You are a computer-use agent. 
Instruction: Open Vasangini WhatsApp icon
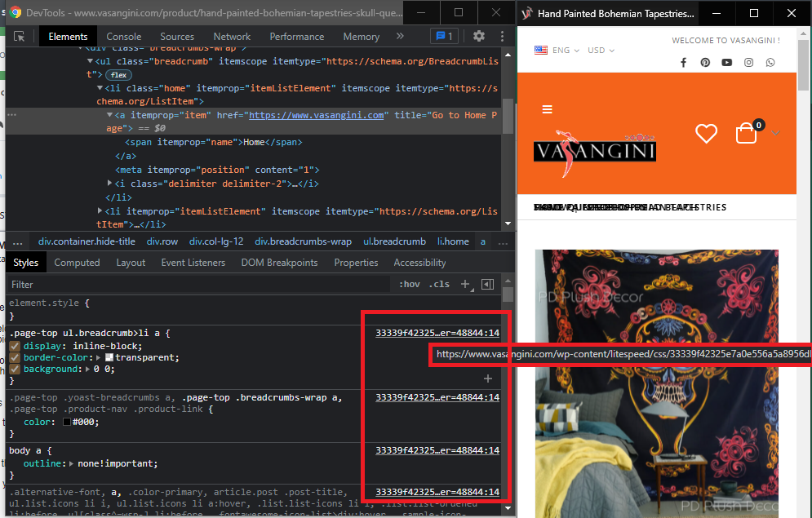(x=770, y=63)
